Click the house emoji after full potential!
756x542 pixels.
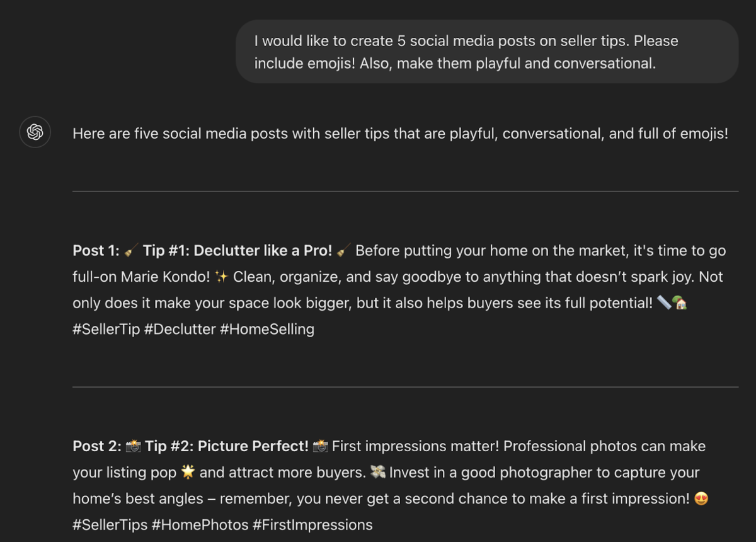[x=680, y=303]
